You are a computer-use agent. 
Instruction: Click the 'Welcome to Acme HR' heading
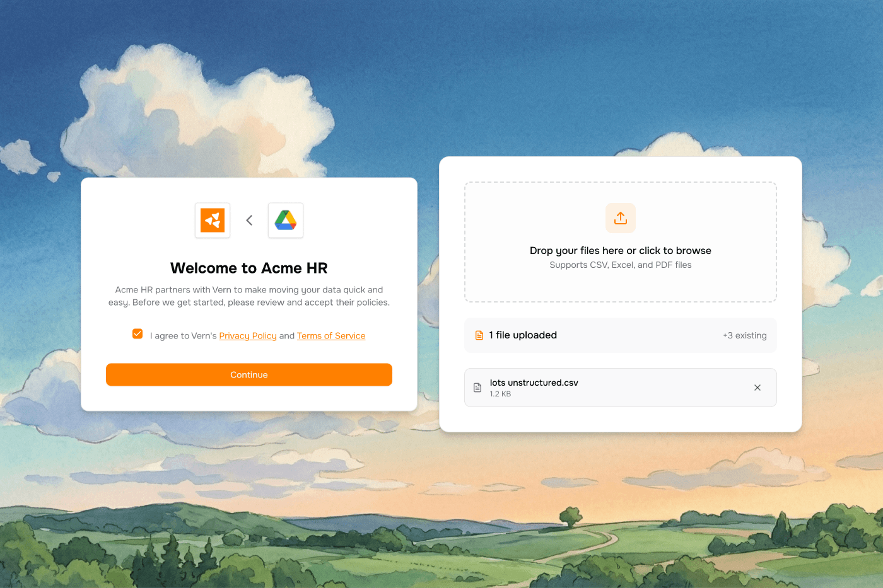click(x=249, y=268)
